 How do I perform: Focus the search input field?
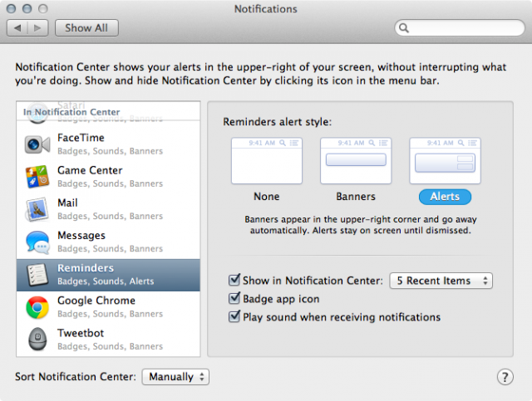(460, 27)
